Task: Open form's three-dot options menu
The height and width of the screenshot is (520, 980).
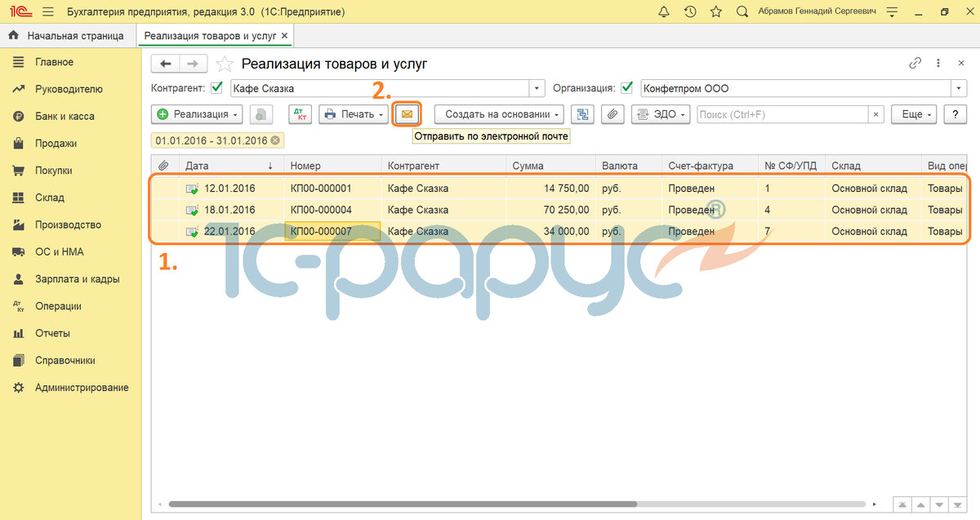Action: [x=938, y=64]
